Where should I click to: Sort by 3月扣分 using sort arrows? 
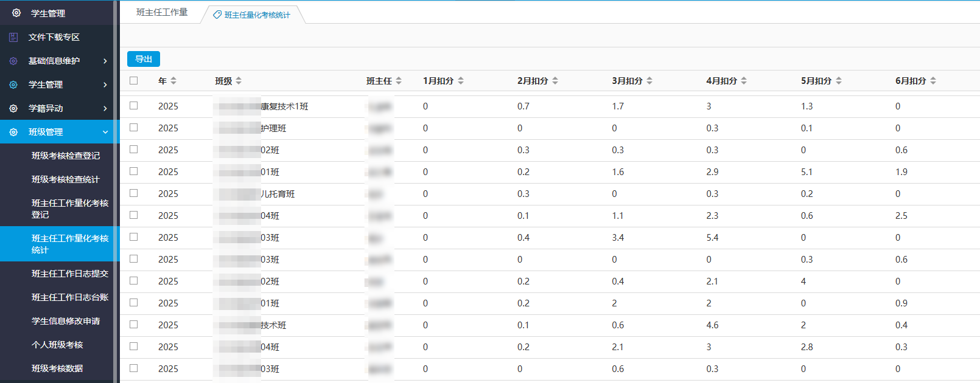coord(649,81)
